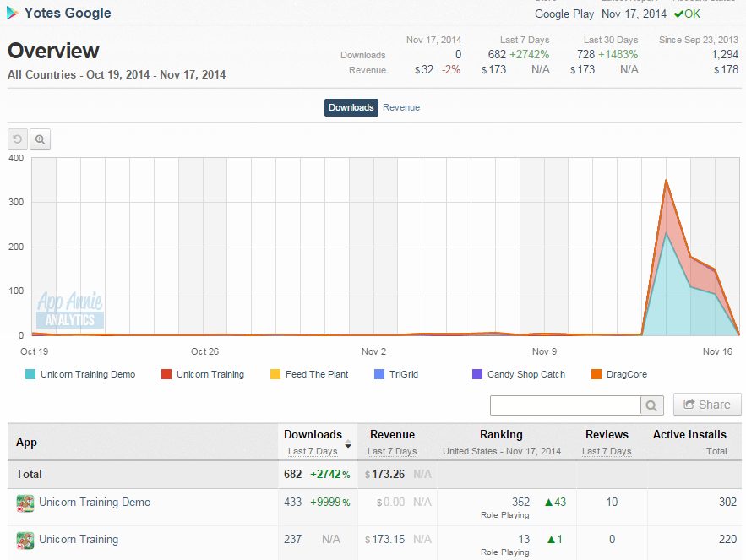
Task: Click the $178 revenue since Sep 23 figure
Action: tap(726, 70)
